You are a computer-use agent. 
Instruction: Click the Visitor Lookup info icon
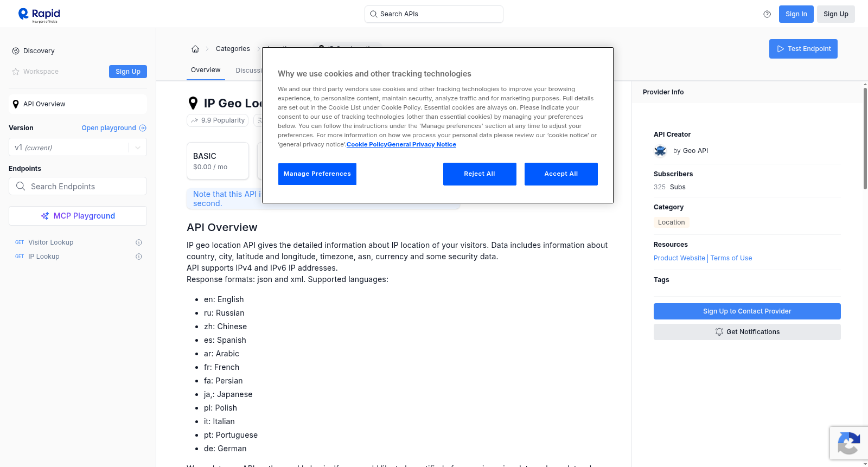click(139, 242)
